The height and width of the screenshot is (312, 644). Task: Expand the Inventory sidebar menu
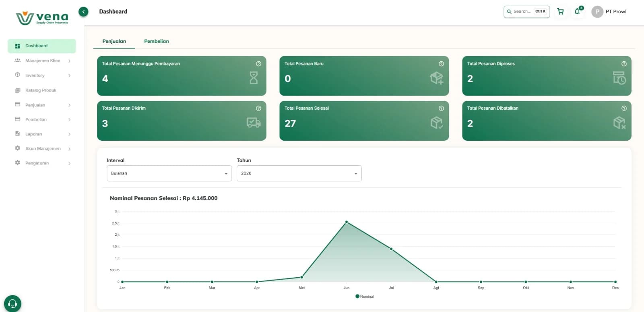click(42, 75)
